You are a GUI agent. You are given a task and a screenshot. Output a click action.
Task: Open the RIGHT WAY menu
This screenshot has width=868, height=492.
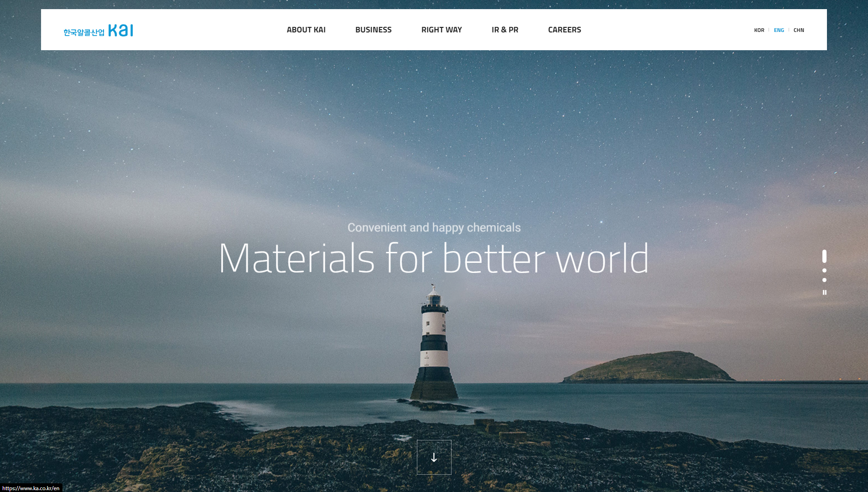[x=442, y=30]
